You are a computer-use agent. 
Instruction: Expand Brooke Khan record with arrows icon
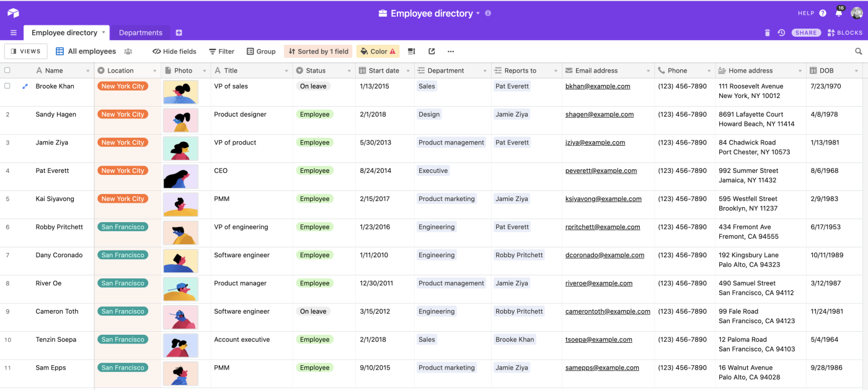click(x=25, y=86)
